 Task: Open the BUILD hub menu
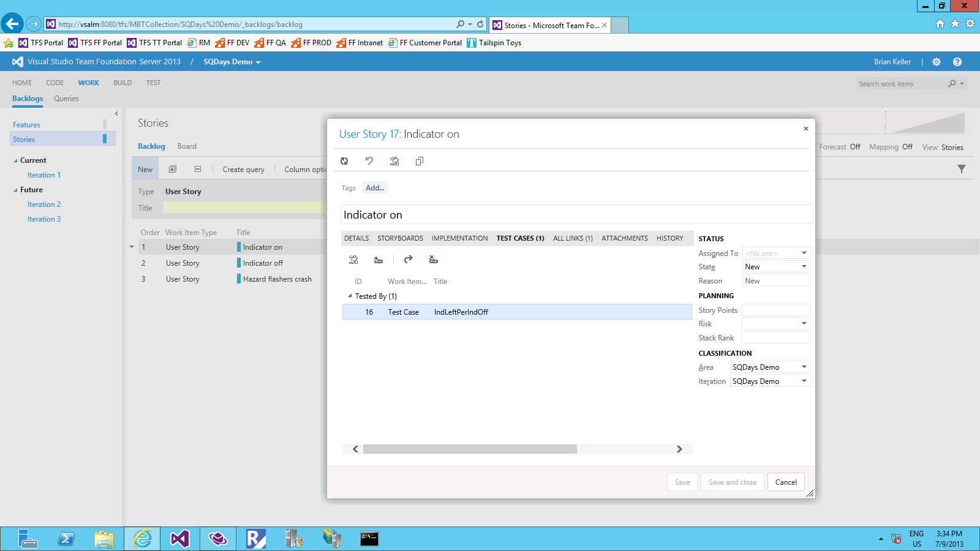coord(123,83)
